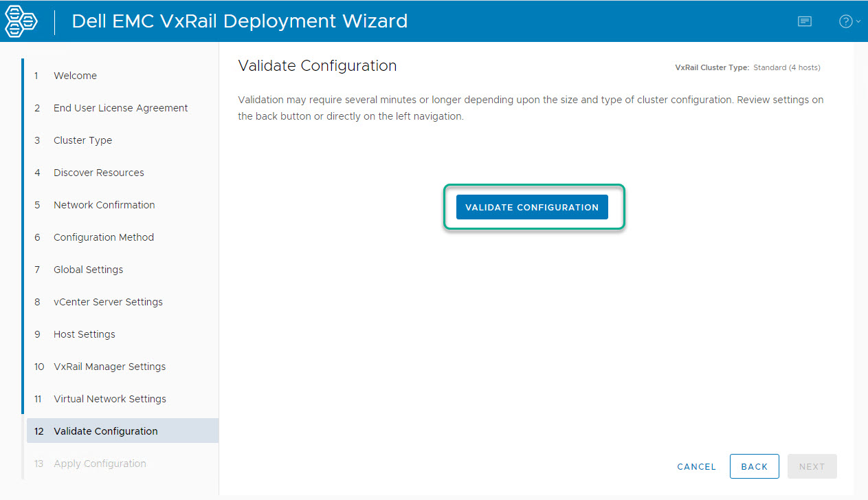
Task: Navigate to Cluster Type step
Action: [x=82, y=140]
